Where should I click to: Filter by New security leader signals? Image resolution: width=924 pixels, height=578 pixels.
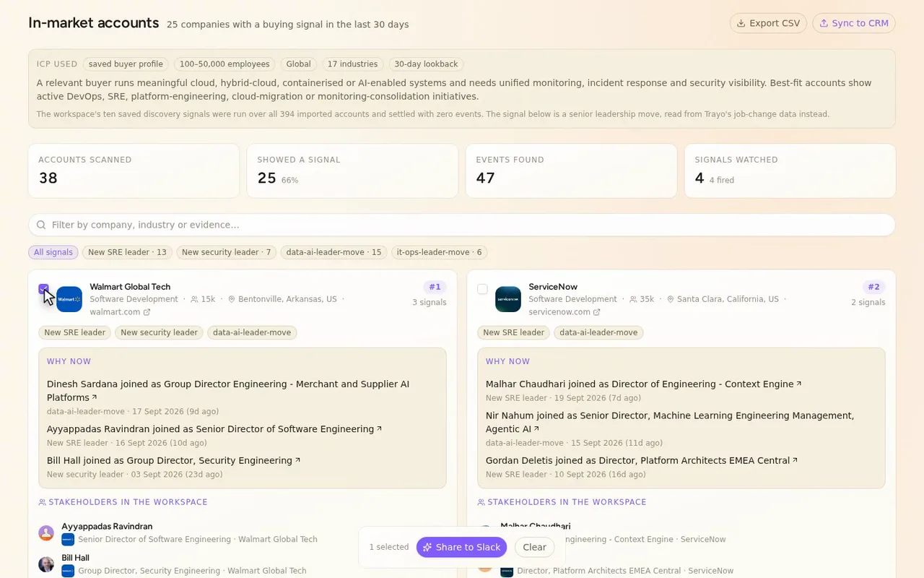(x=227, y=252)
